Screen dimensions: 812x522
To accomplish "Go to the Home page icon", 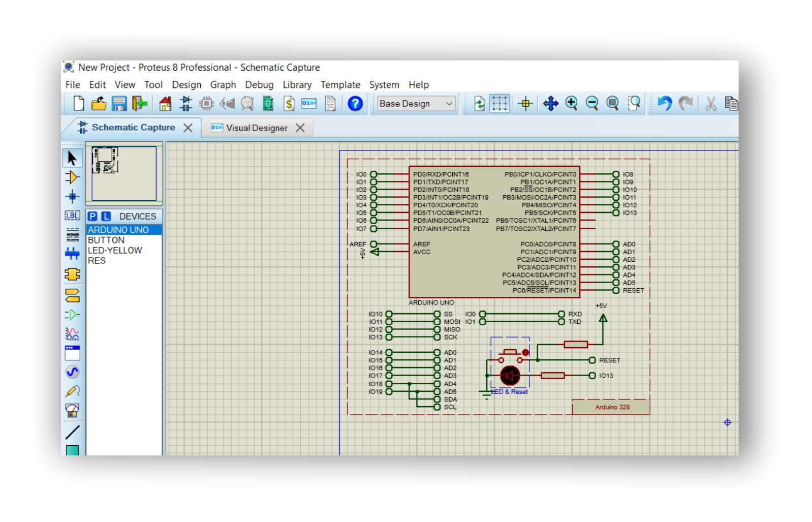I will tap(165, 104).
